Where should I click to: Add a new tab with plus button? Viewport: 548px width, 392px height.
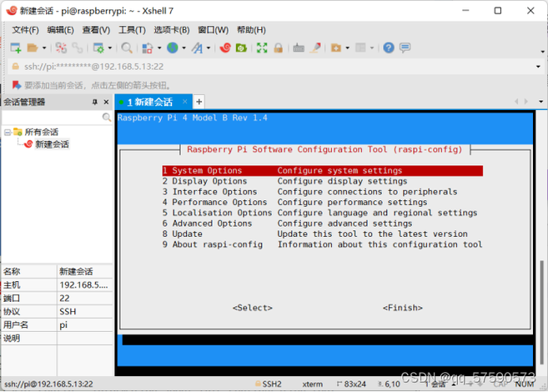pyautogui.click(x=199, y=102)
